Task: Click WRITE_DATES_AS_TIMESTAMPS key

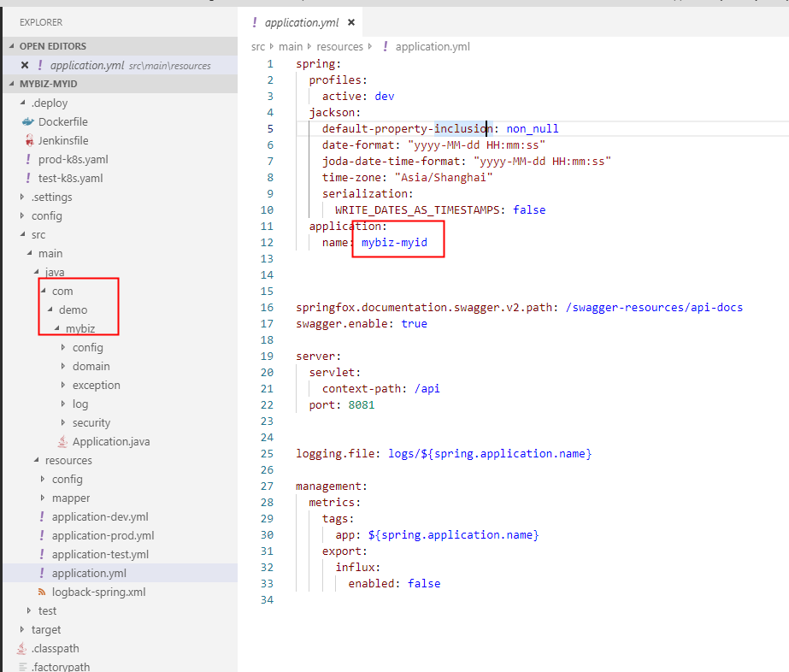Action: point(417,210)
